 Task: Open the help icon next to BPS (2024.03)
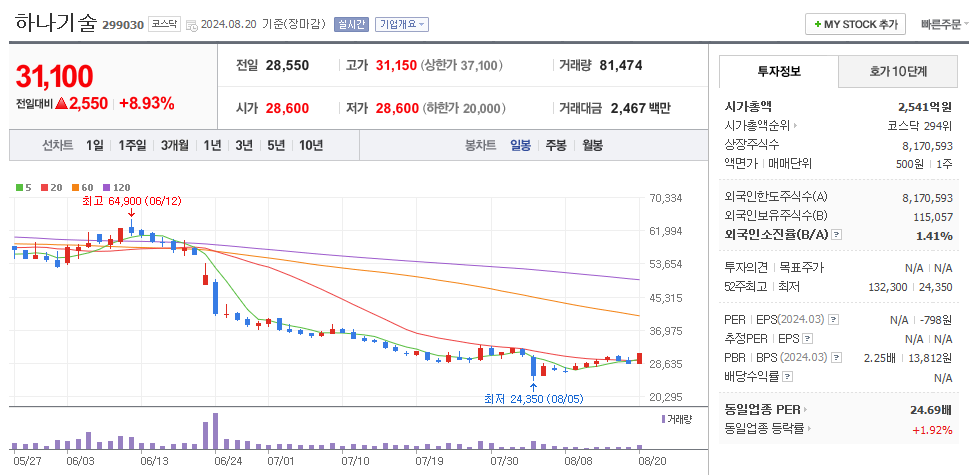point(837,358)
